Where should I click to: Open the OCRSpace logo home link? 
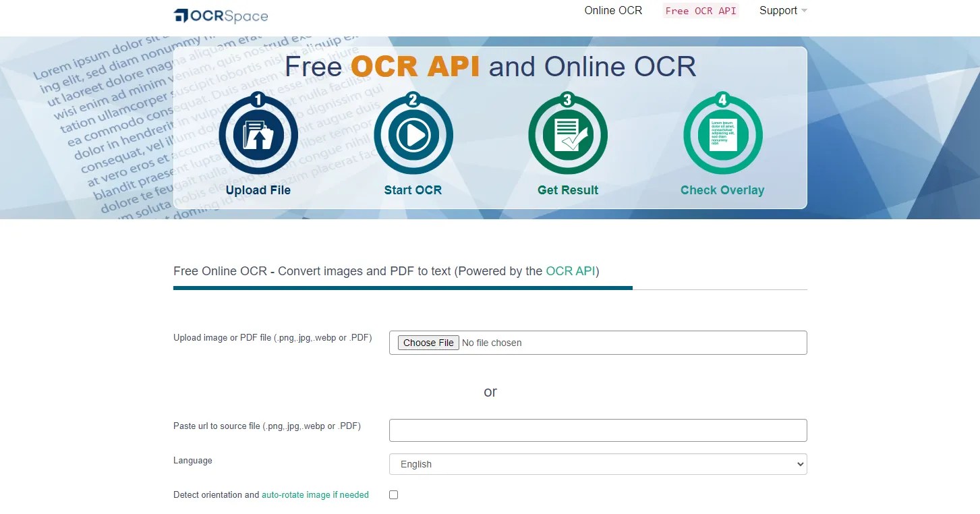(x=221, y=16)
